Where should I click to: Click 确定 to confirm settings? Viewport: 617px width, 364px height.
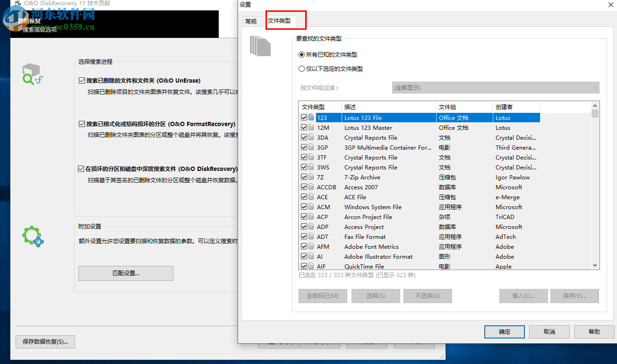[505, 331]
